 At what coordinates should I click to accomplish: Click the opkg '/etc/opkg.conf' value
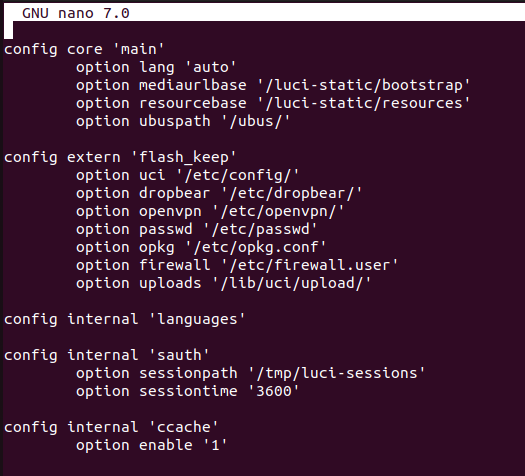[x=256, y=248]
